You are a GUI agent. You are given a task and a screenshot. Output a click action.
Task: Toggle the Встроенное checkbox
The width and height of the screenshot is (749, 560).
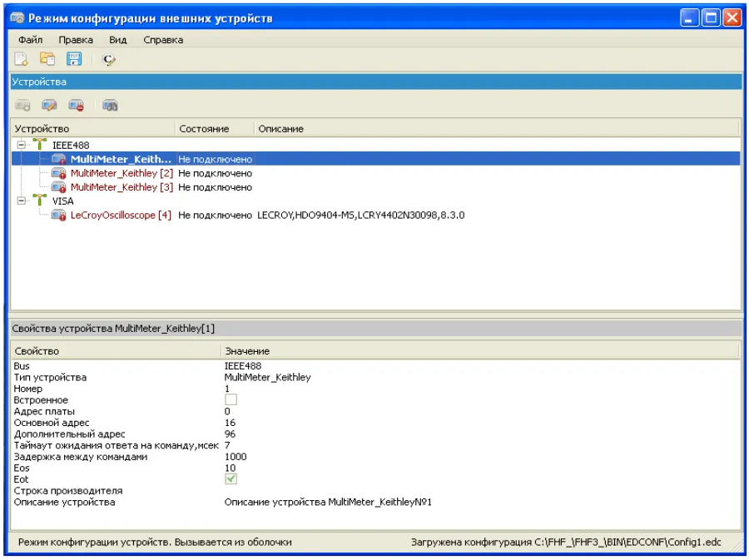(231, 399)
